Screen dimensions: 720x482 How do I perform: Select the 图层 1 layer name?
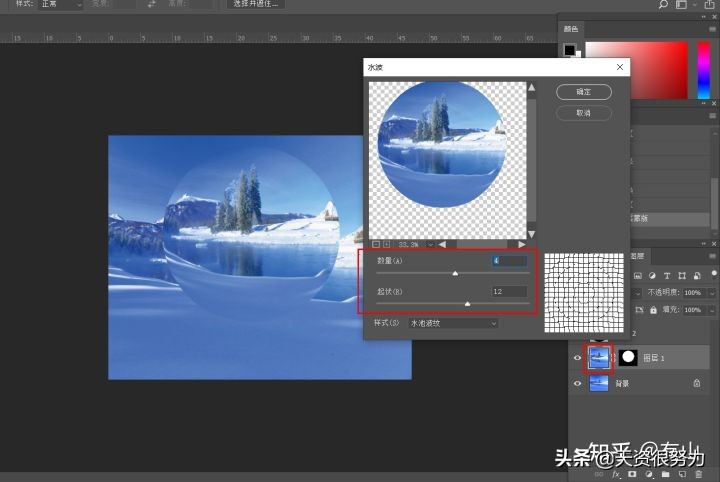pos(653,358)
